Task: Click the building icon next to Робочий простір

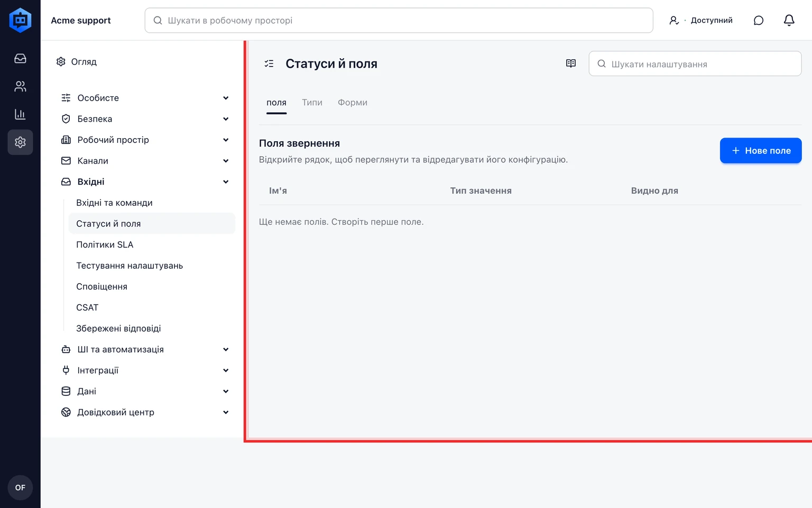Action: coord(66,140)
